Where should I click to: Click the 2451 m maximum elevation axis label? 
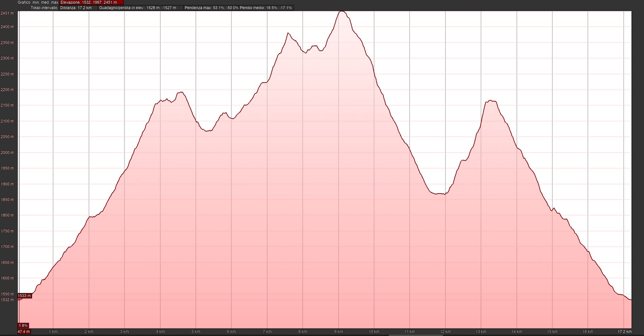(7, 14)
